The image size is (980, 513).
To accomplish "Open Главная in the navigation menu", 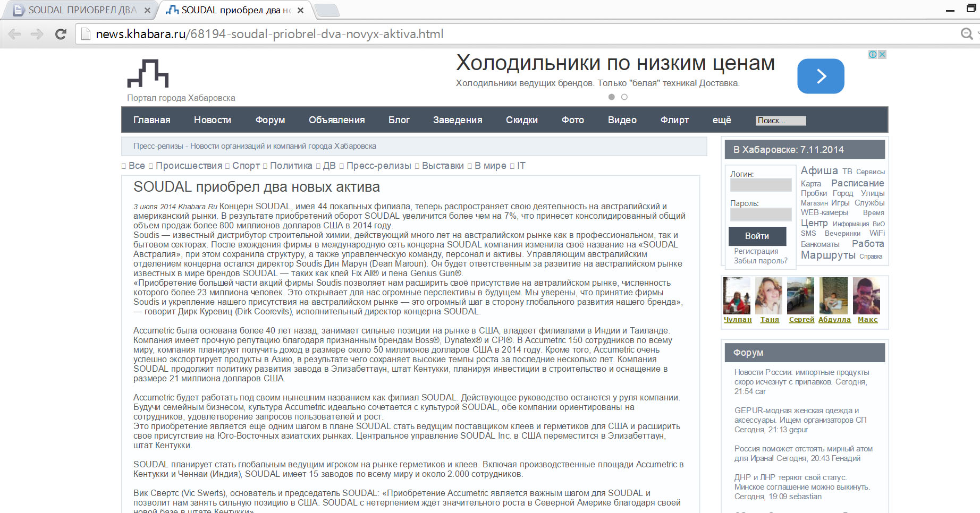I will pyautogui.click(x=152, y=120).
